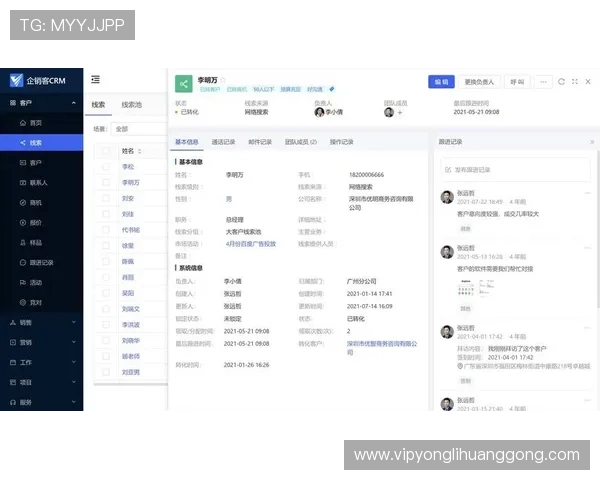
Task: Click the owner 李小倩 avatar
Action: tap(319, 112)
